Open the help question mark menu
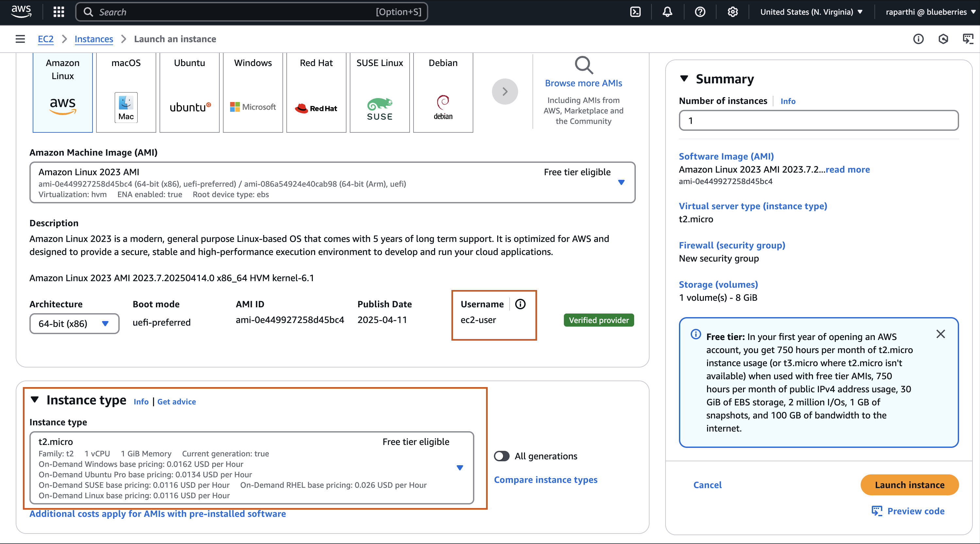The image size is (980, 544). pos(700,12)
